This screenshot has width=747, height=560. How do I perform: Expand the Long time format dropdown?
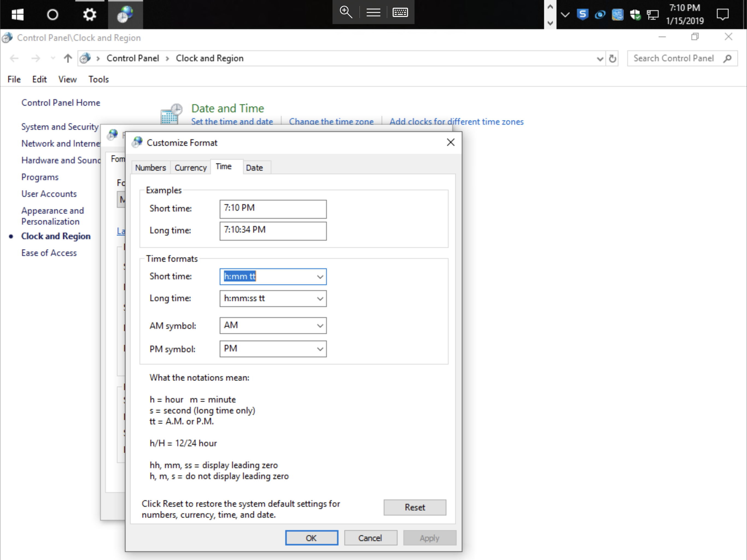coord(320,298)
